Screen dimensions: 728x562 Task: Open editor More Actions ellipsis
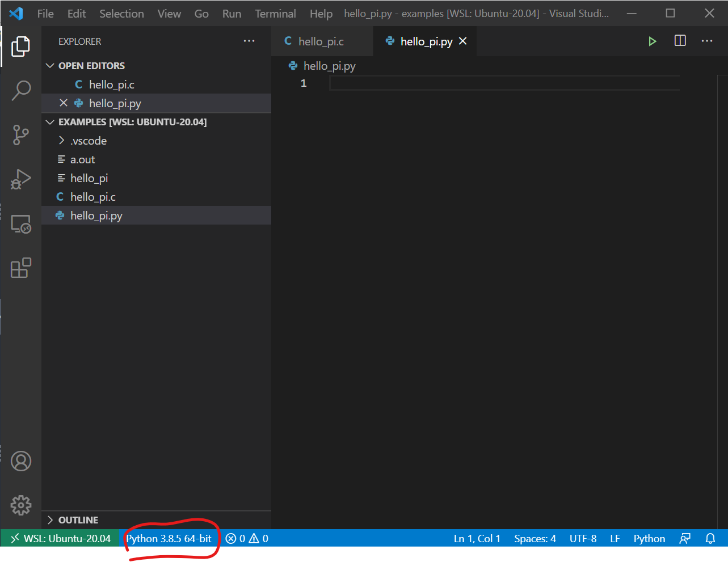[x=707, y=41]
